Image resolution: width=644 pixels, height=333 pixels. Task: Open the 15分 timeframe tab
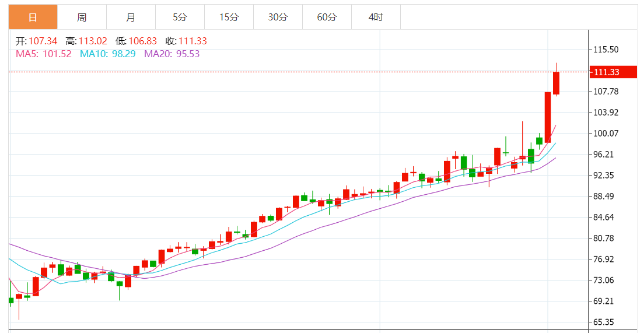click(229, 17)
